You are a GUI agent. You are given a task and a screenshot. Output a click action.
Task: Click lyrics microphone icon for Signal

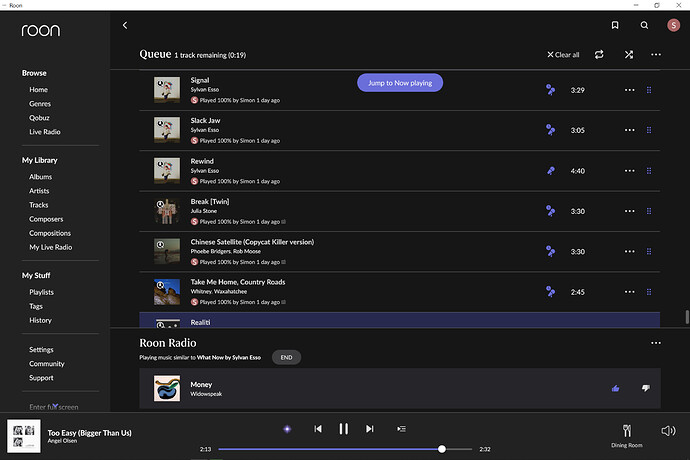pyautogui.click(x=551, y=90)
